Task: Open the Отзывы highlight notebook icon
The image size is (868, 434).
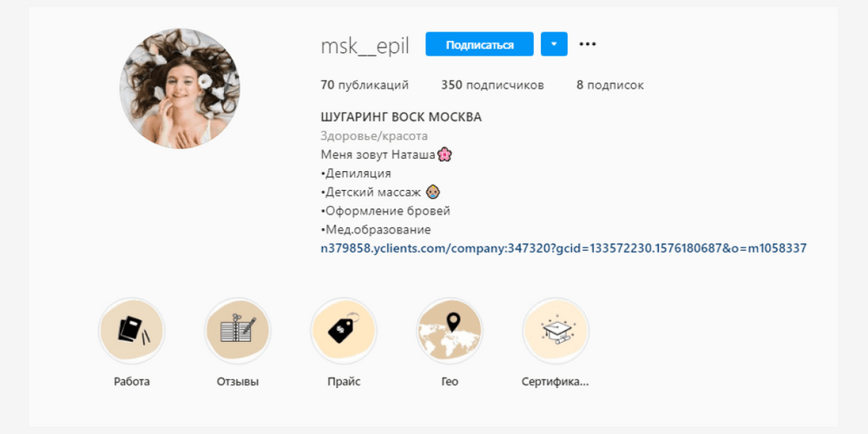Action: (238, 331)
